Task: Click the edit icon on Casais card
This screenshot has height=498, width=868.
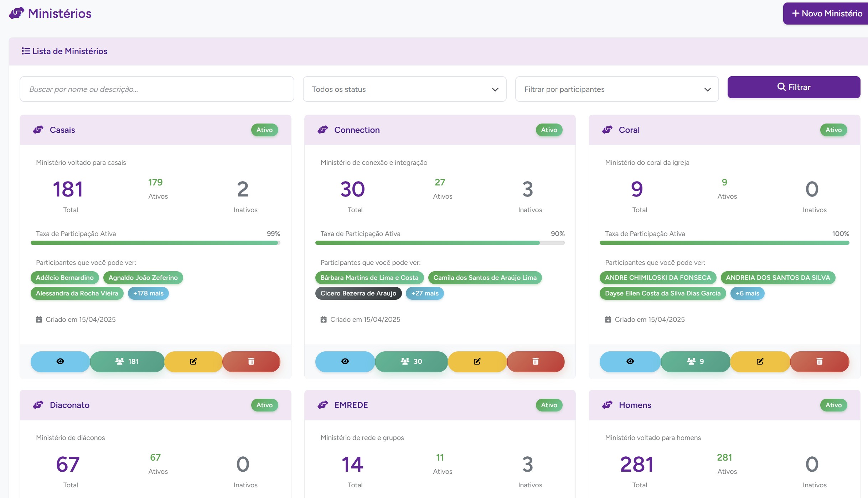Action: [193, 361]
